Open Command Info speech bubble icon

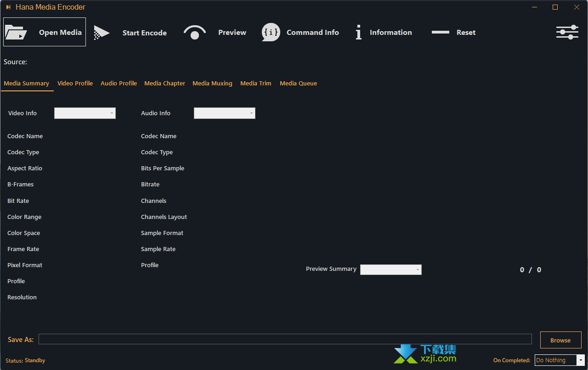point(271,33)
